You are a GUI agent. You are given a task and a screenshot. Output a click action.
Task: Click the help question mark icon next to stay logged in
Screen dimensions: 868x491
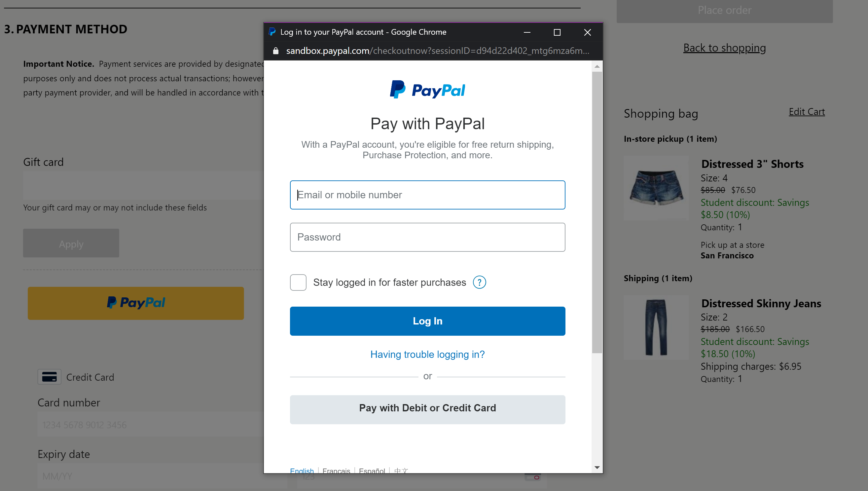tap(481, 282)
